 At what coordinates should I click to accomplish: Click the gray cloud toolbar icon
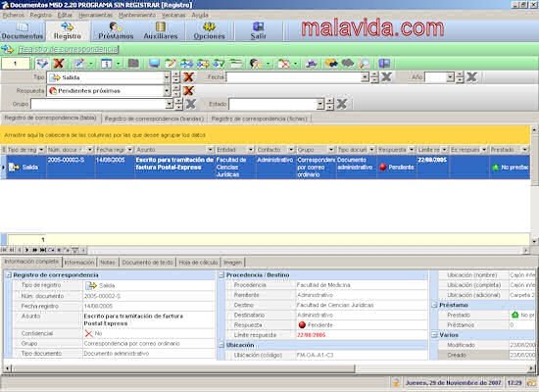coord(348,64)
